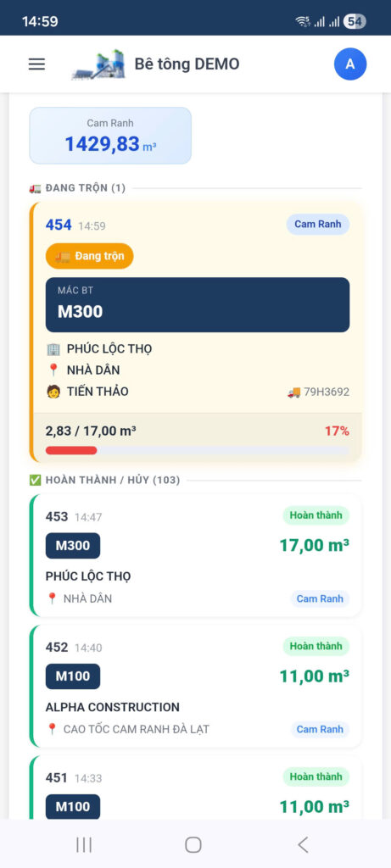Open the Android recent apps button
Image resolution: width=391 pixels, height=868 pixels.
84,844
